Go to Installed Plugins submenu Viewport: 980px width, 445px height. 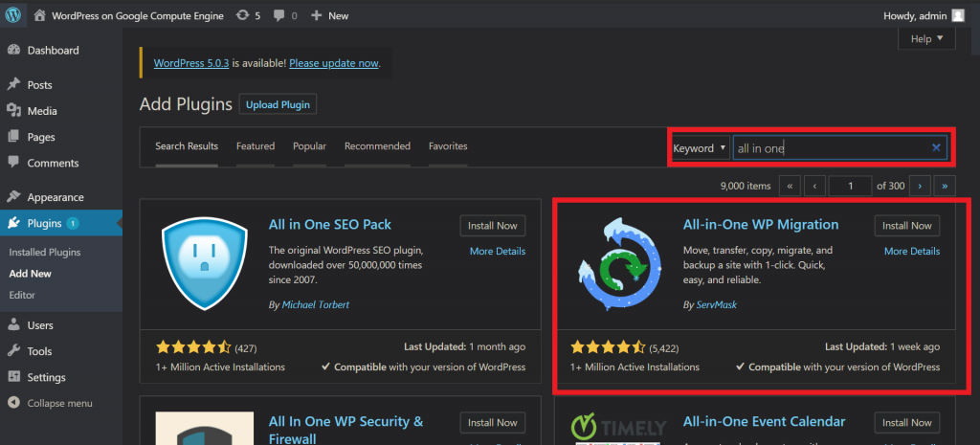coord(45,253)
